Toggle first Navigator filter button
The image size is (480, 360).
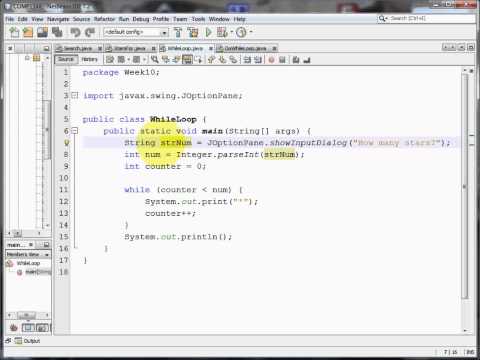pyautogui.click(x=14, y=328)
